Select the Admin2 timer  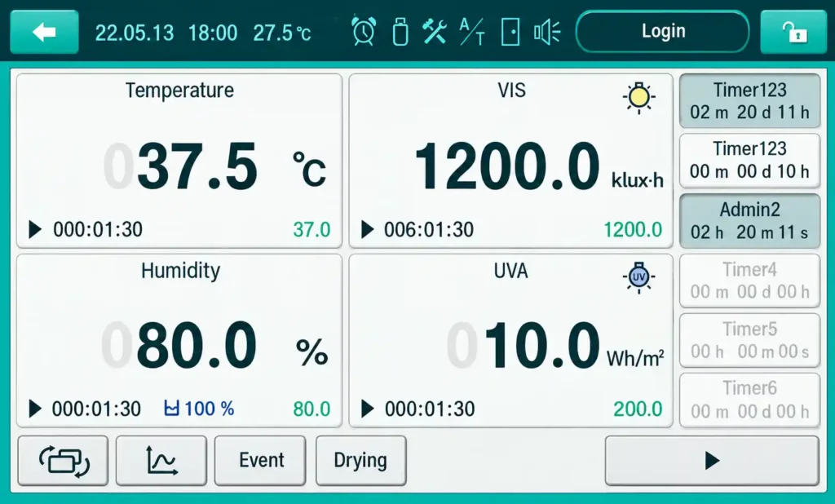point(750,221)
